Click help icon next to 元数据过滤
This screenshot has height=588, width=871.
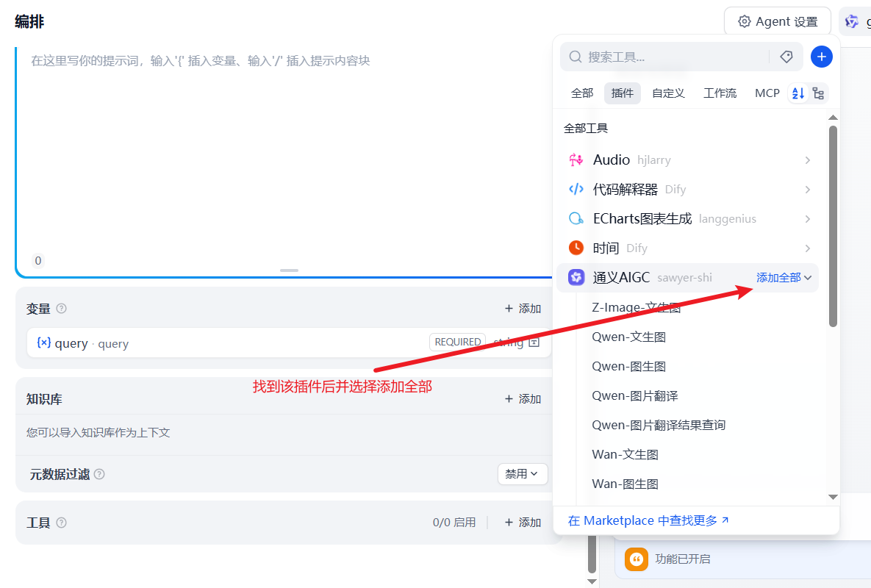click(x=99, y=474)
